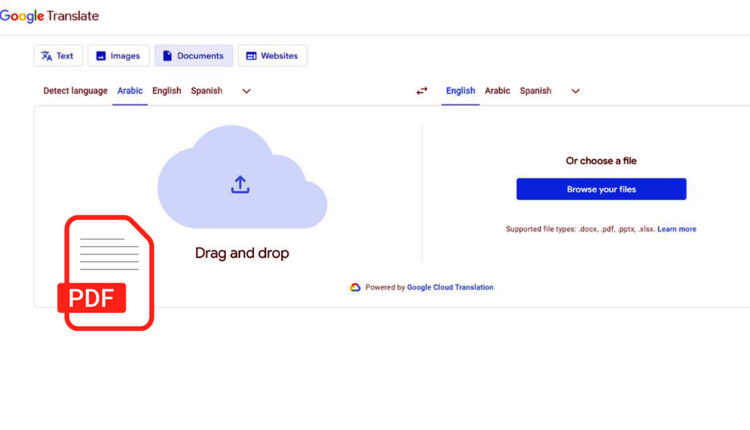
Task: Expand the source language list chevron
Action: 247,91
